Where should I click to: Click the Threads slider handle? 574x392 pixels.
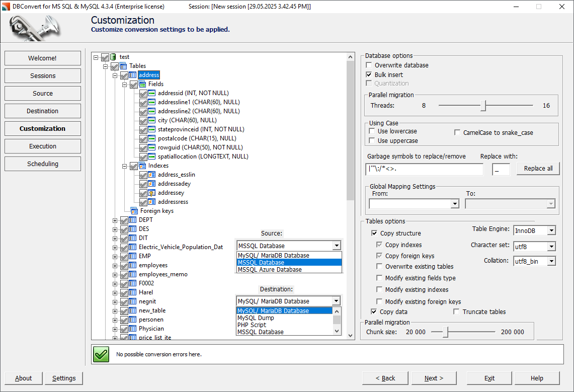pos(483,105)
